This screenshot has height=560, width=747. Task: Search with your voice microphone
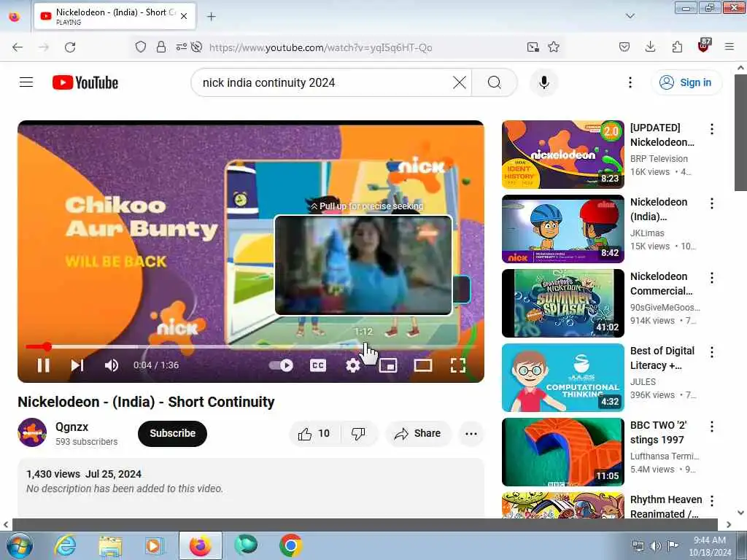click(544, 82)
